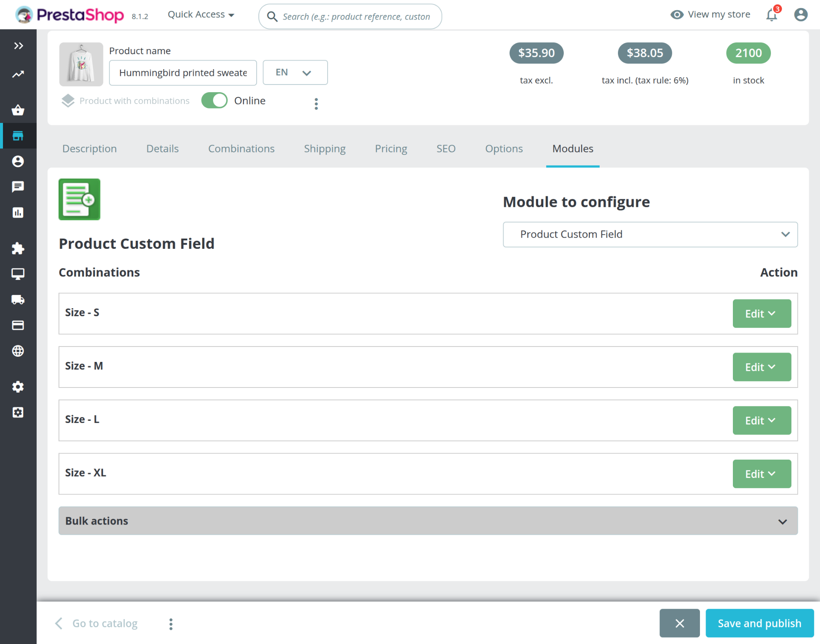Open Payment card icon in sidebar
820x644 pixels.
18,325
